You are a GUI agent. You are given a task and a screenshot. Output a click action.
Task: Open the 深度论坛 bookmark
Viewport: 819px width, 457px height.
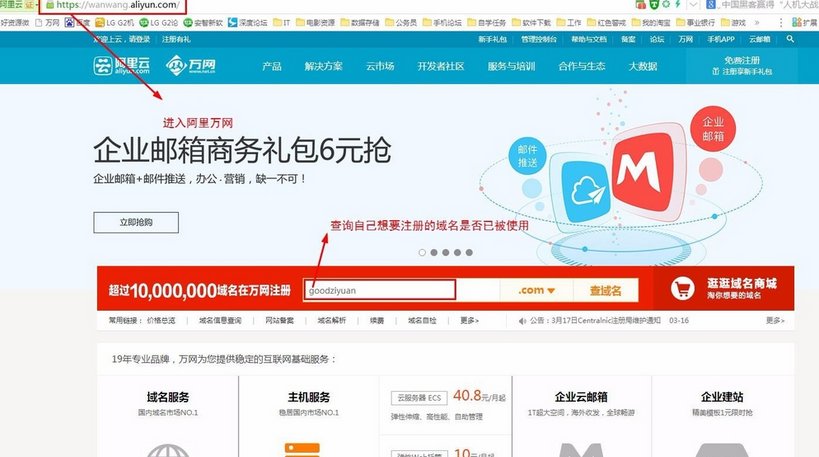pyautogui.click(x=248, y=22)
